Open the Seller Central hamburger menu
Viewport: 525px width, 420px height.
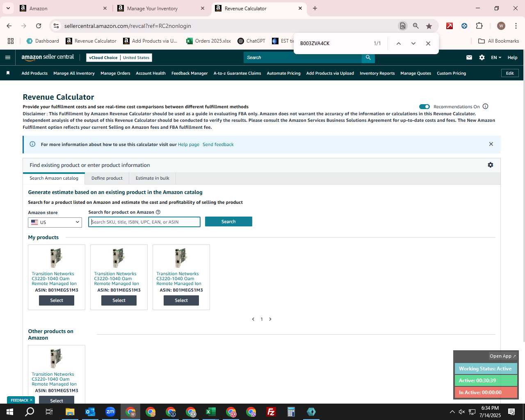[x=7, y=57]
